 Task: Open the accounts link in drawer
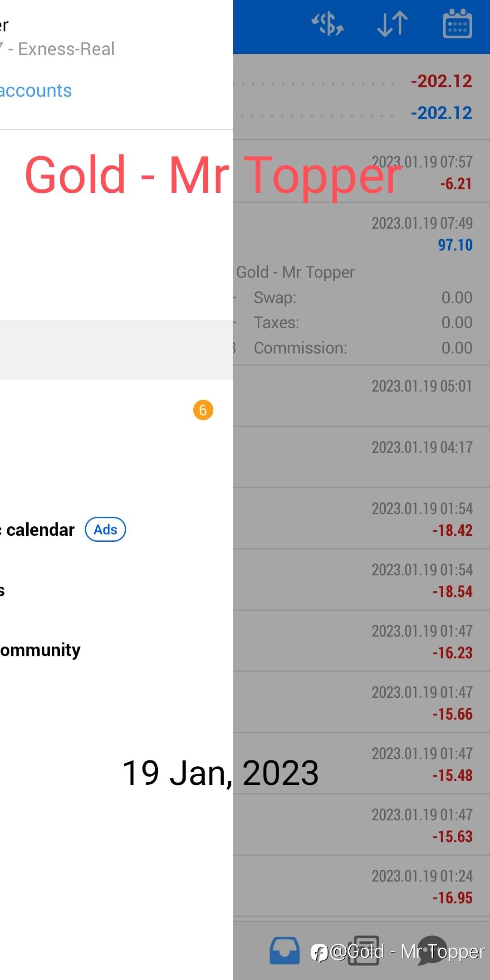click(x=36, y=91)
